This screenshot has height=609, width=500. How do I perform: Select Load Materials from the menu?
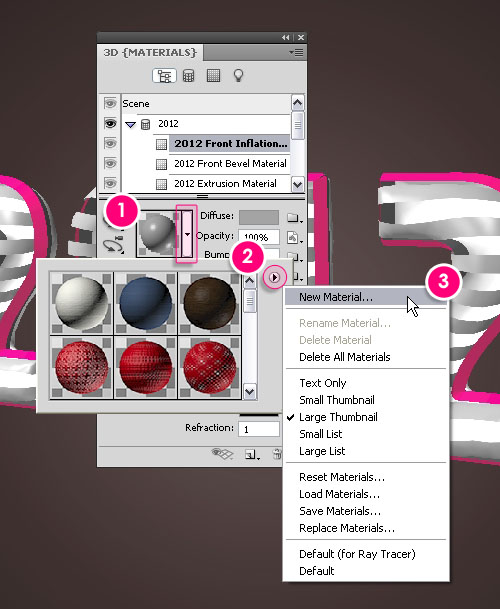coord(339,494)
